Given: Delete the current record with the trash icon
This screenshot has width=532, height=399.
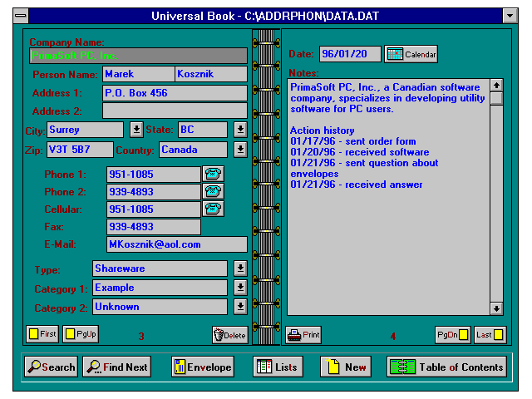Looking at the screenshot, I should pyautogui.click(x=230, y=335).
